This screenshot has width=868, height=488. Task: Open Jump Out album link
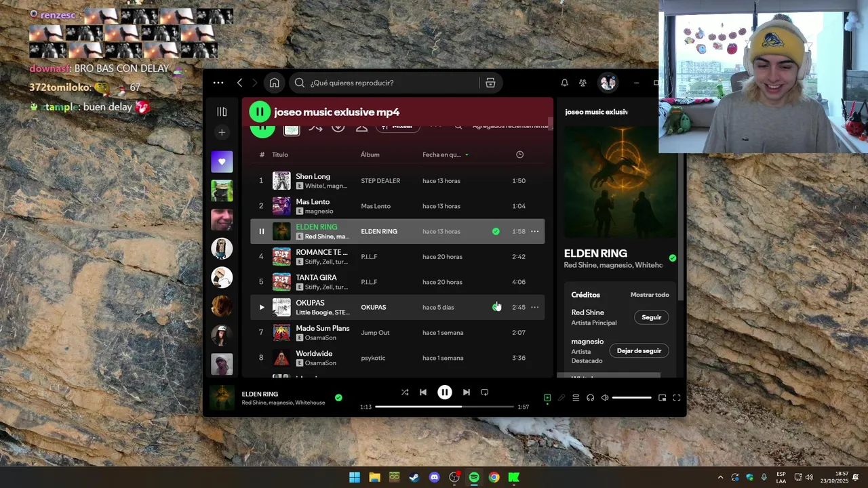pos(375,333)
